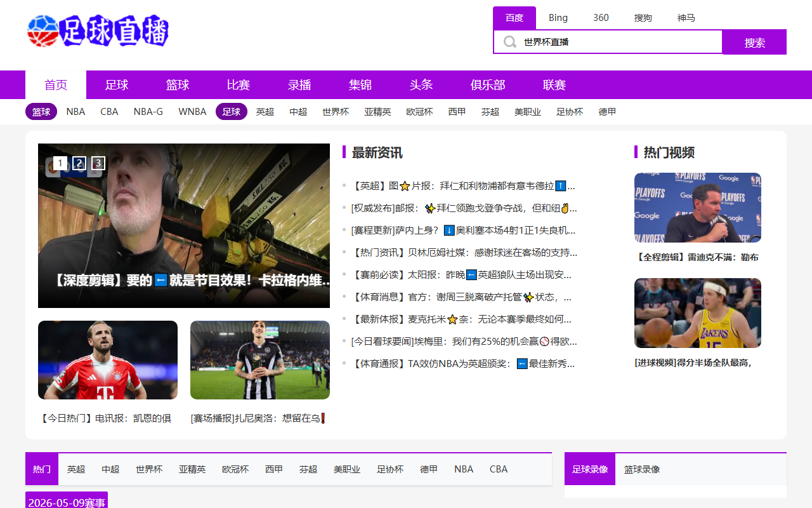Viewport: 812px width, 508px height.
Task: Open 【全程剪辑】雷迪克不满 video title
Action: [x=697, y=258]
